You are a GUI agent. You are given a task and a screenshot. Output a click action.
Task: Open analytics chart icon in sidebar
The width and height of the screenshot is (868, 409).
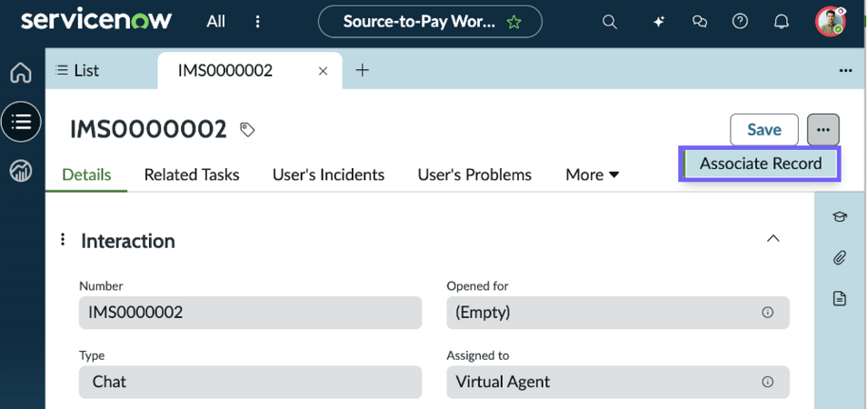(x=21, y=171)
